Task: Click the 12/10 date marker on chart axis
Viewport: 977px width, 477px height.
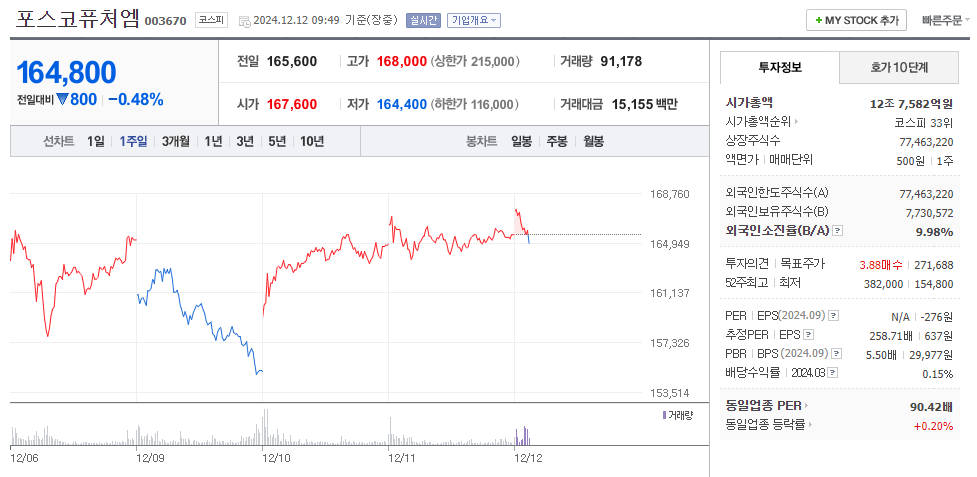Action: [x=275, y=458]
